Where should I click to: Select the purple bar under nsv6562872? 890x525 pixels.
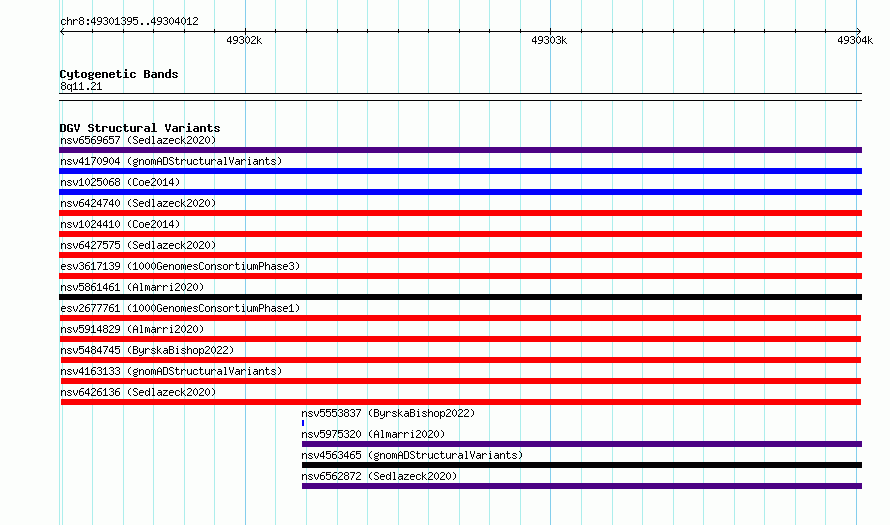(x=582, y=486)
